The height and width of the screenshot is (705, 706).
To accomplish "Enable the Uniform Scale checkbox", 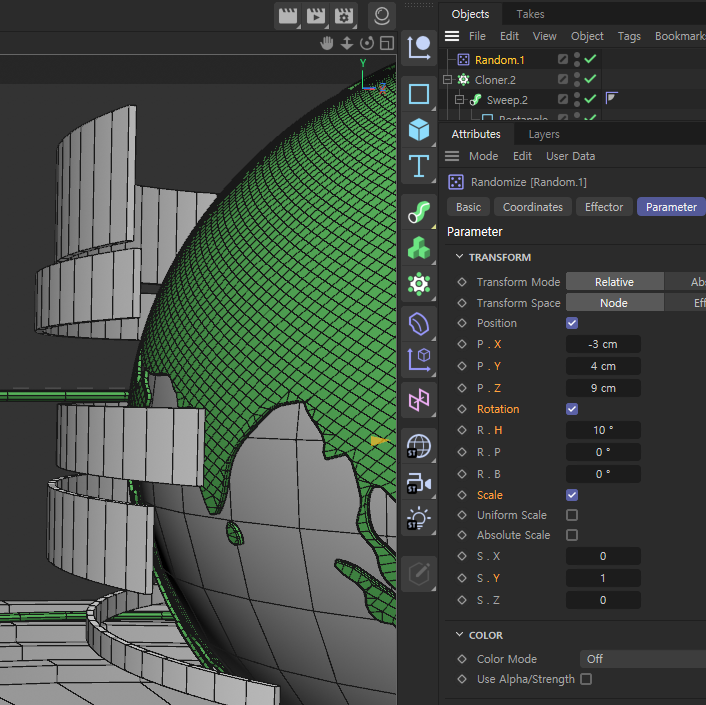I will click(x=572, y=515).
